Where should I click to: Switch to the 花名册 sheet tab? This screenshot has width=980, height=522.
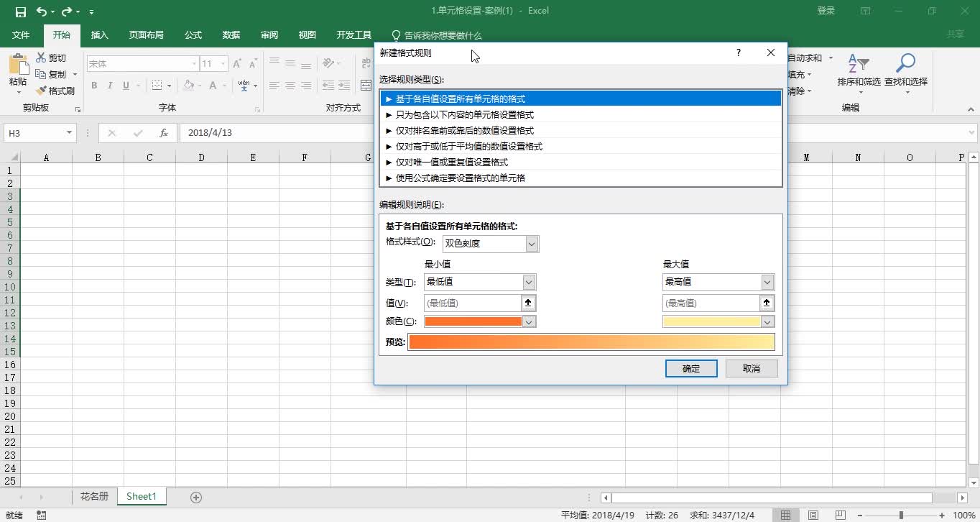93,496
